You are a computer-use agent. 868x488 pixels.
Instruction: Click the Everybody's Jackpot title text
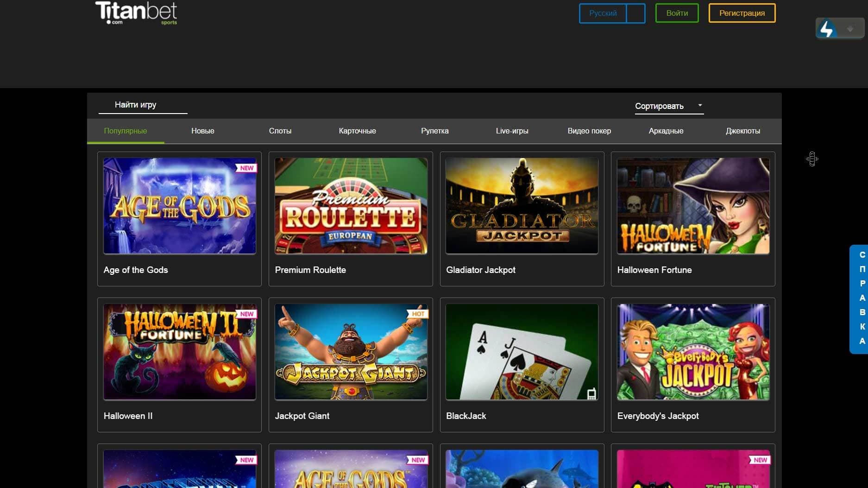click(658, 416)
